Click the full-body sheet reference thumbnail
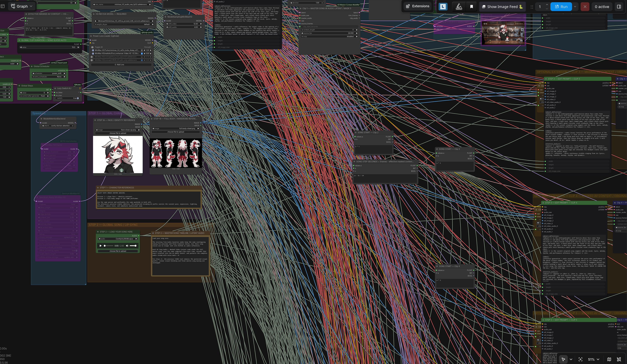This screenshot has height=364, width=627. click(x=176, y=153)
